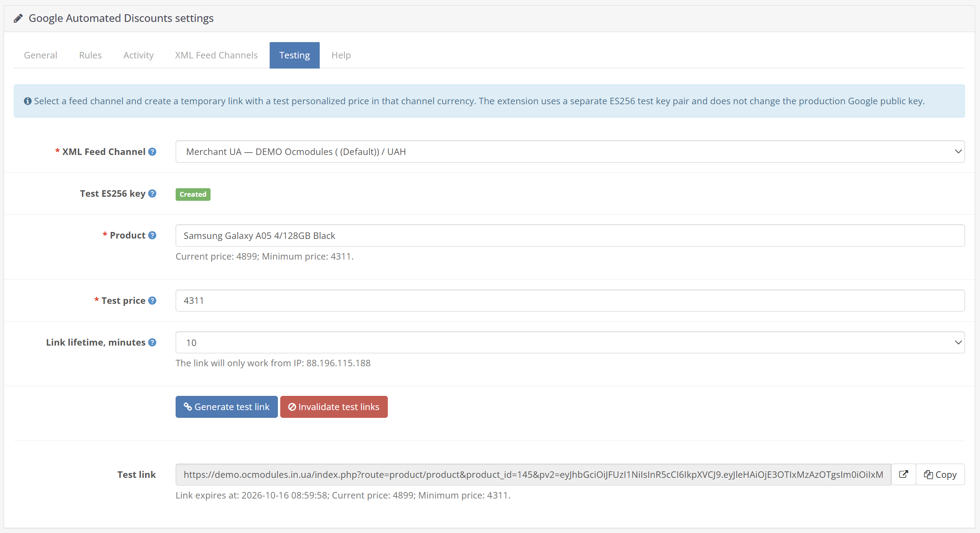
Task: Click the 'Current price: 4899; Minimum price: 4311.' text under Product
Action: pyautogui.click(x=264, y=256)
